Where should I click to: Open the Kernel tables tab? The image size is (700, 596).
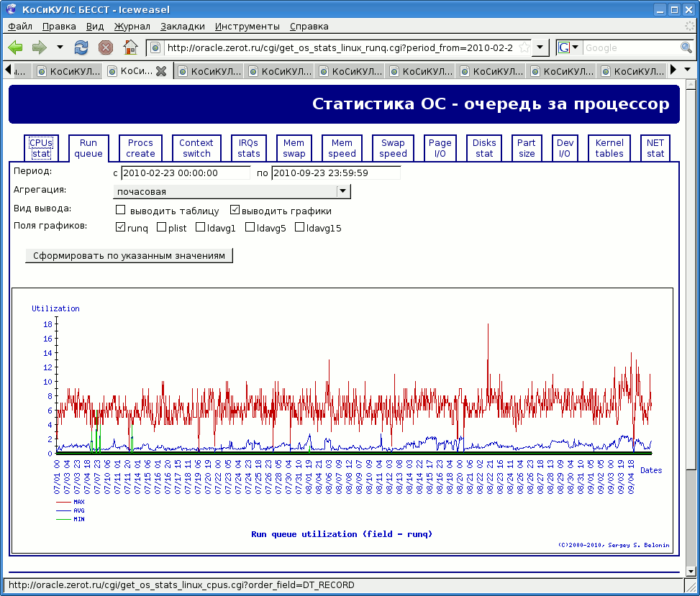(x=609, y=148)
